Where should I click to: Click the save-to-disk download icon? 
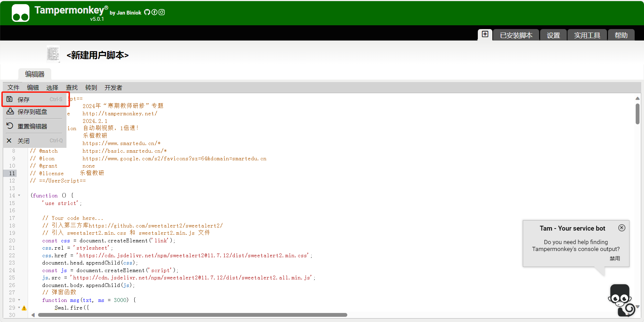coord(10,111)
